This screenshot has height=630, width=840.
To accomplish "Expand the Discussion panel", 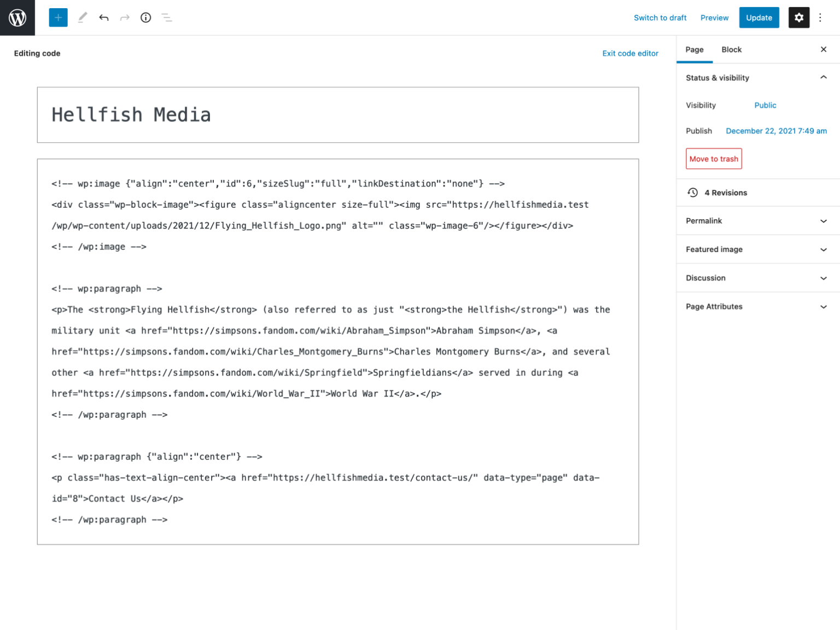I will pyautogui.click(x=823, y=278).
